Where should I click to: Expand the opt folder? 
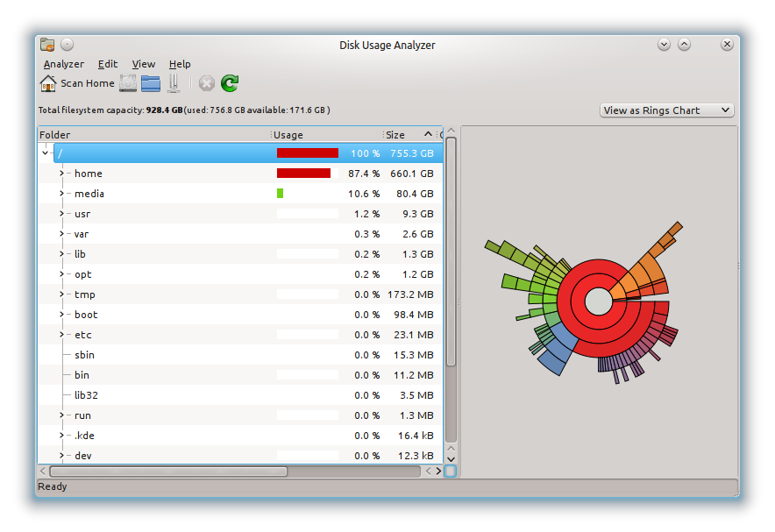61,274
